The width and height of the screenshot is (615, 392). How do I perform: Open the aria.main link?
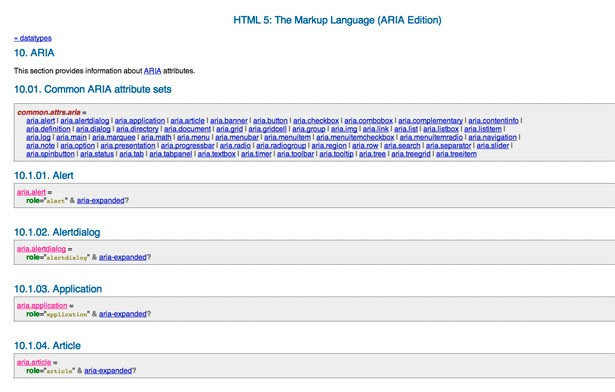71,137
